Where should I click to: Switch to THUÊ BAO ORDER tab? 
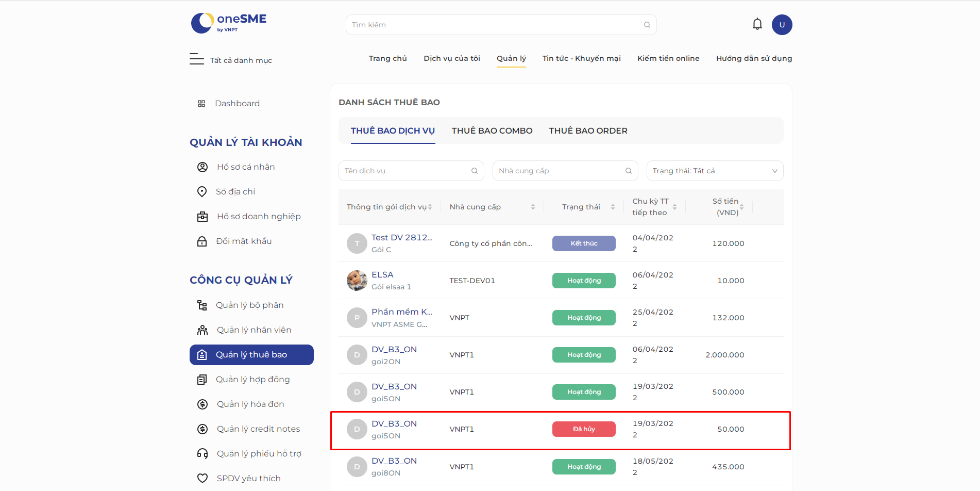(x=588, y=131)
